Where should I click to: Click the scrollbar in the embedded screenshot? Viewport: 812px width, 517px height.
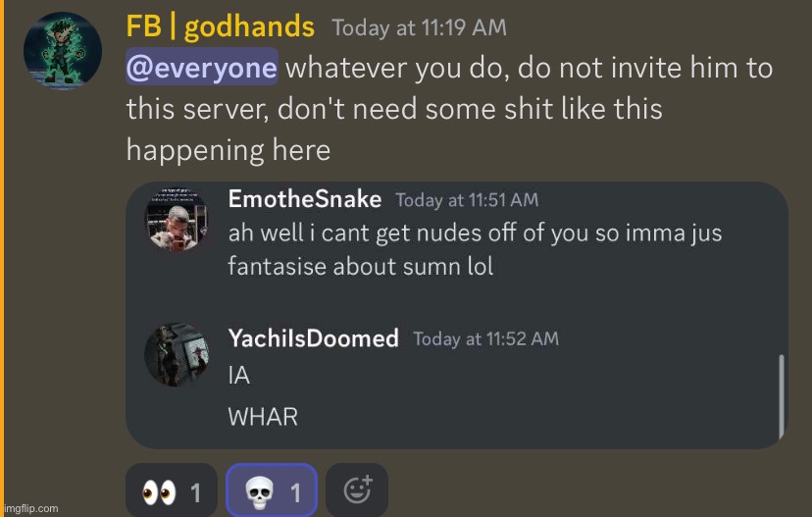[781, 396]
